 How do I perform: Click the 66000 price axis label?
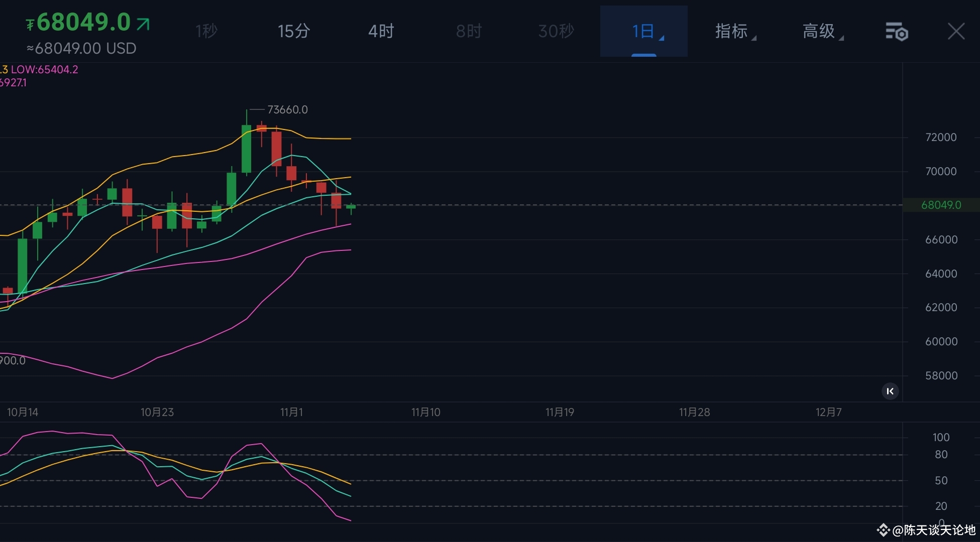point(941,240)
